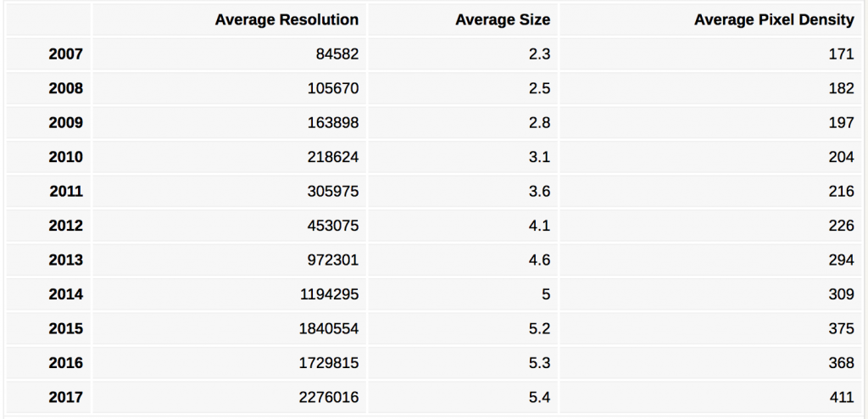Viewport: 868px width, 419px height.
Task: Click the Average Resolution column header
Action: tap(287, 20)
